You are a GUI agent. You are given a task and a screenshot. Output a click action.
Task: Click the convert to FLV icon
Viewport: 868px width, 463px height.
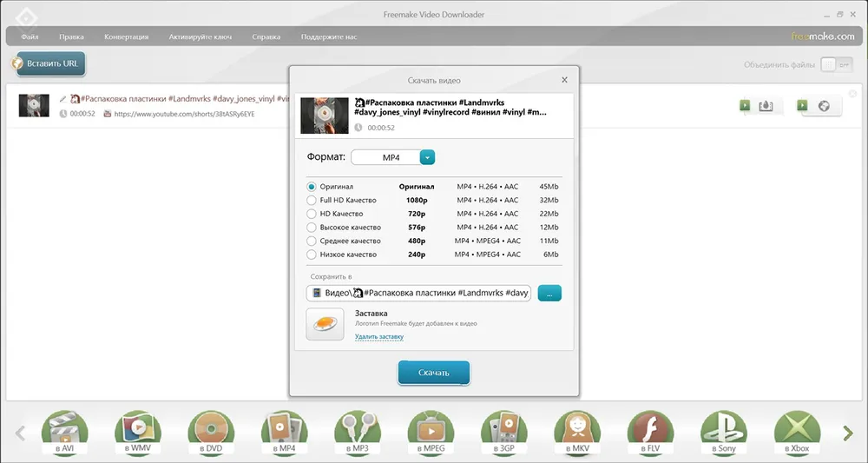click(650, 433)
